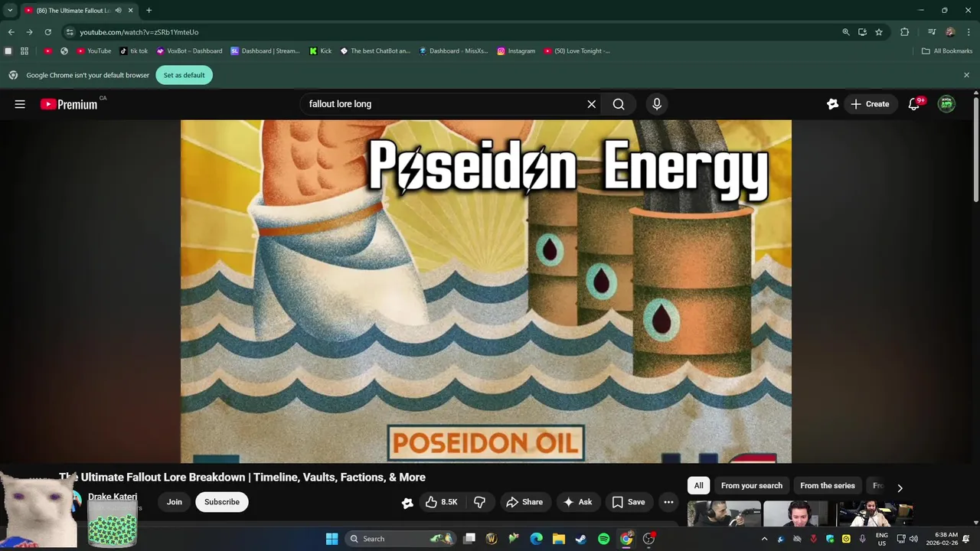The width and height of the screenshot is (980, 551).
Task: Open the Chrome media control icon
Action: 932,32
